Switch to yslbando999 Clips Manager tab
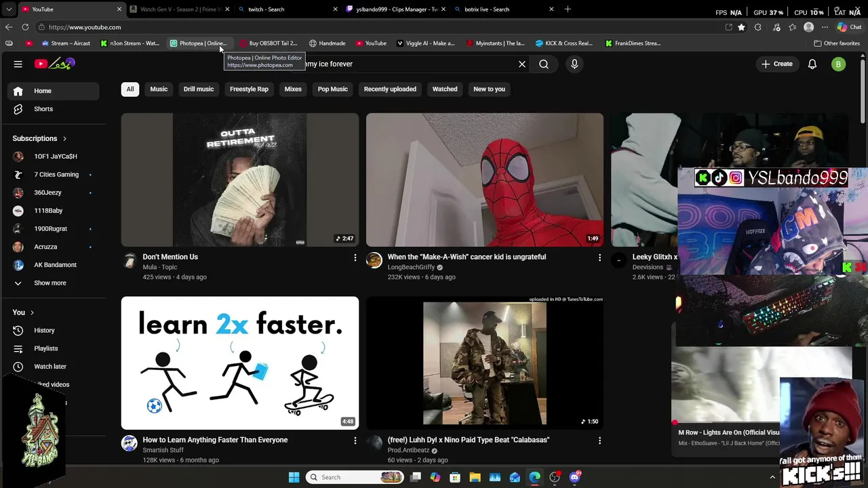 (x=395, y=9)
